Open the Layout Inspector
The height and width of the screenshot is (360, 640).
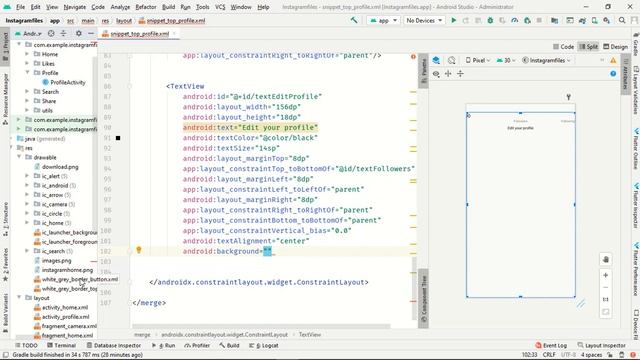(x=601, y=345)
